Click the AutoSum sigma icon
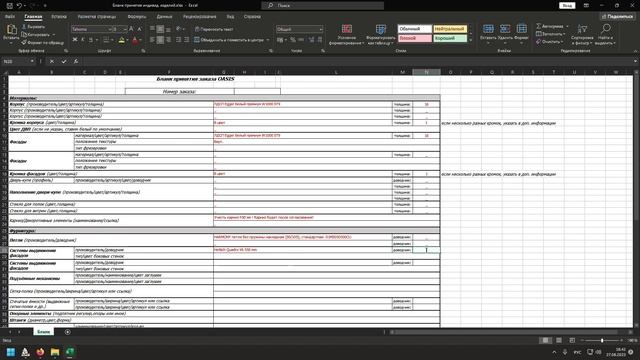 point(539,26)
